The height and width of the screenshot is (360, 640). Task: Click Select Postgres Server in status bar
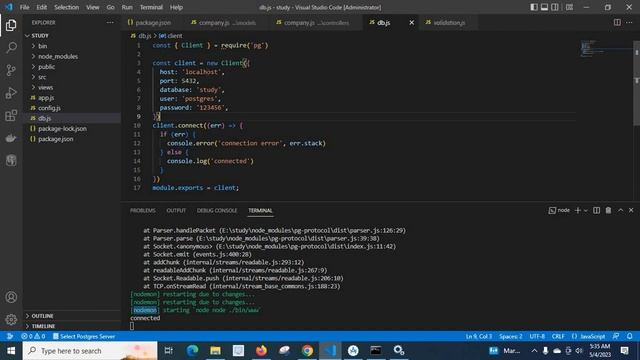tap(84, 336)
